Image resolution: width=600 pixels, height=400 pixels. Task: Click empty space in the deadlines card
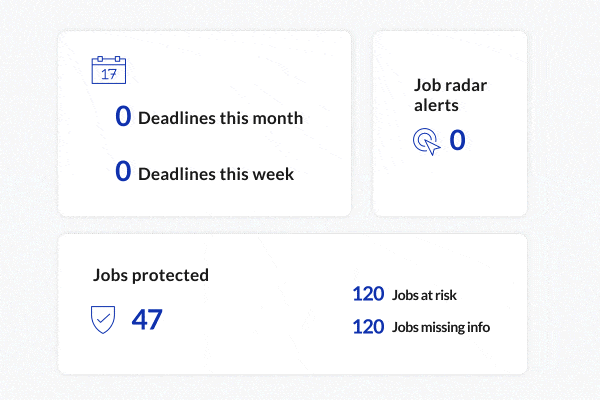point(250,70)
